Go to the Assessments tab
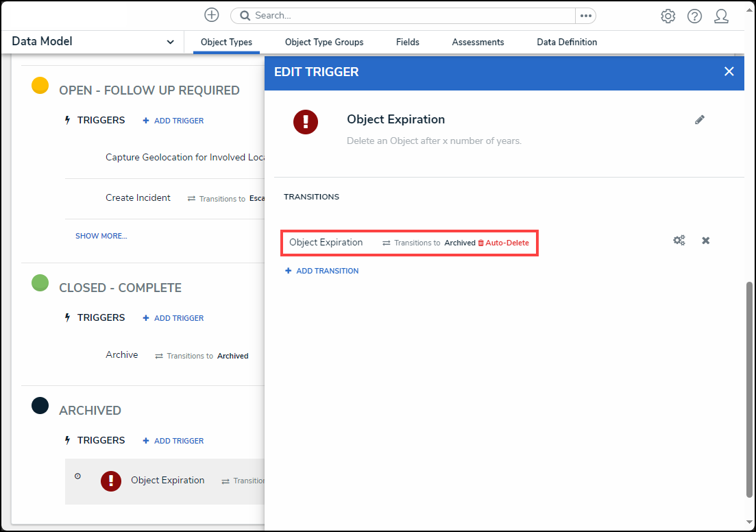756x532 pixels. tap(478, 43)
